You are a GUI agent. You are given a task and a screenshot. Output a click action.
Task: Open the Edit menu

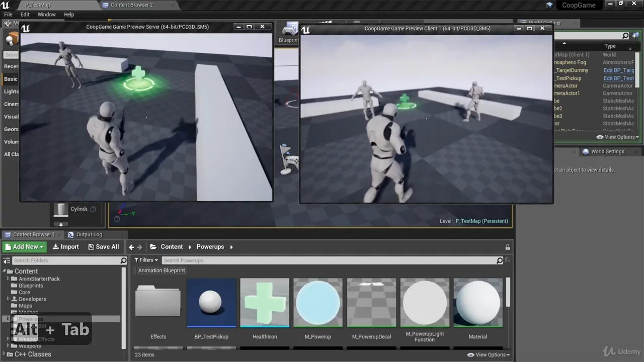pos(25,15)
